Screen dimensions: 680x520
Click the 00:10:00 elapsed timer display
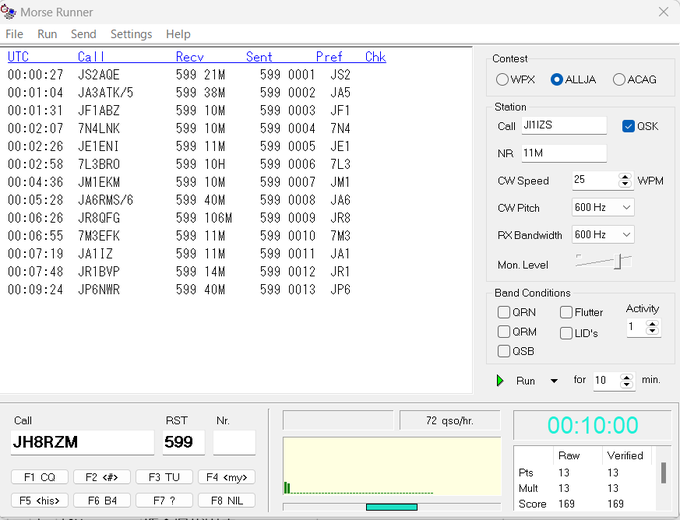coord(592,425)
